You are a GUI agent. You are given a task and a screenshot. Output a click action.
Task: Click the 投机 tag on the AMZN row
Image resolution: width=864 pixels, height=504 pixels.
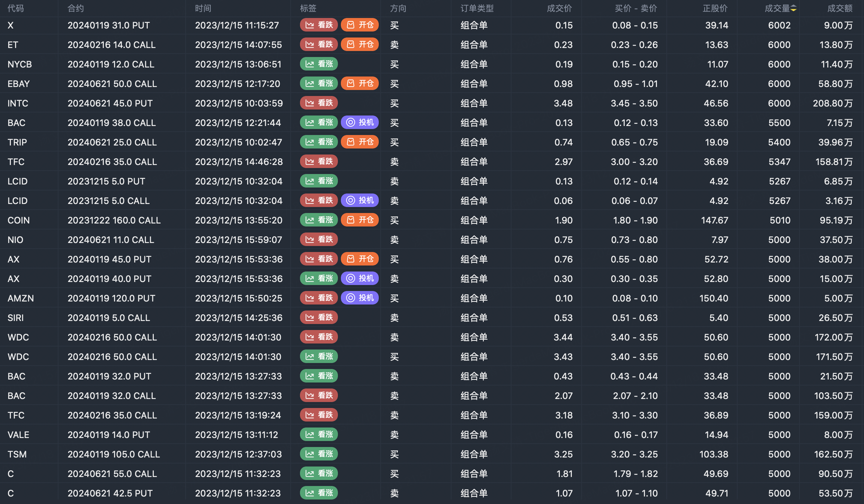(x=360, y=298)
